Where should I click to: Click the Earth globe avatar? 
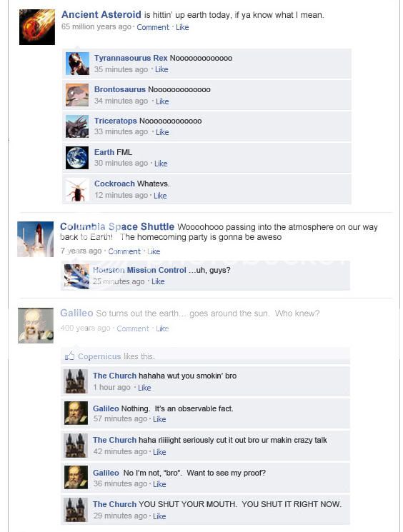pos(77,157)
